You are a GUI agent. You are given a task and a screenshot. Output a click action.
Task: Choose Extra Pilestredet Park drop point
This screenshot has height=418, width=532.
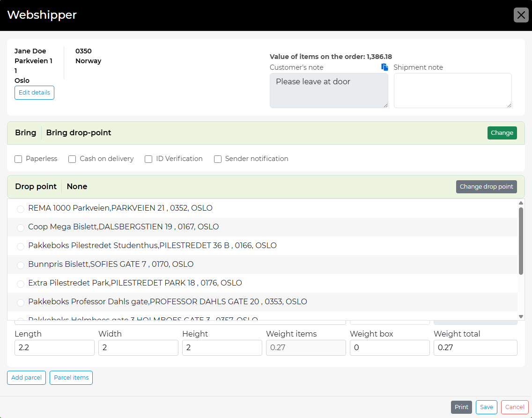click(21, 284)
